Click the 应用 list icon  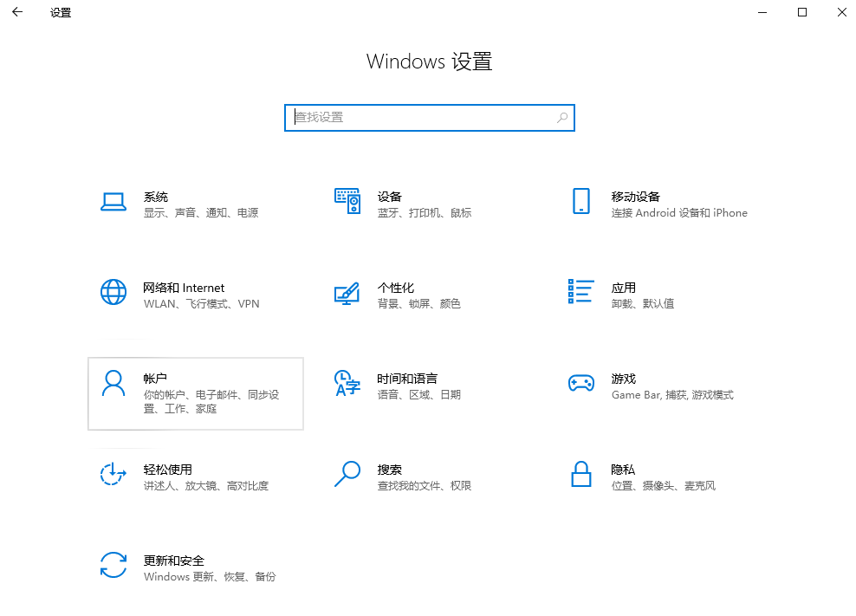pos(580,292)
